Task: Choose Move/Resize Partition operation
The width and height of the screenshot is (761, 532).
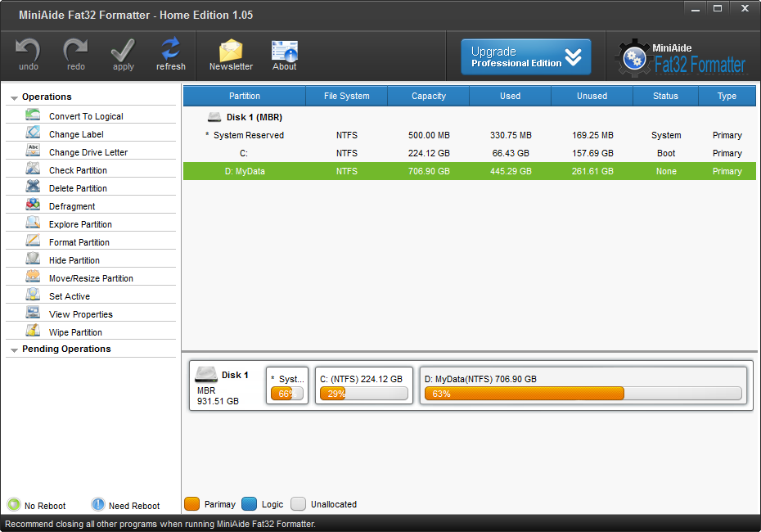Action: pyautogui.click(x=91, y=277)
